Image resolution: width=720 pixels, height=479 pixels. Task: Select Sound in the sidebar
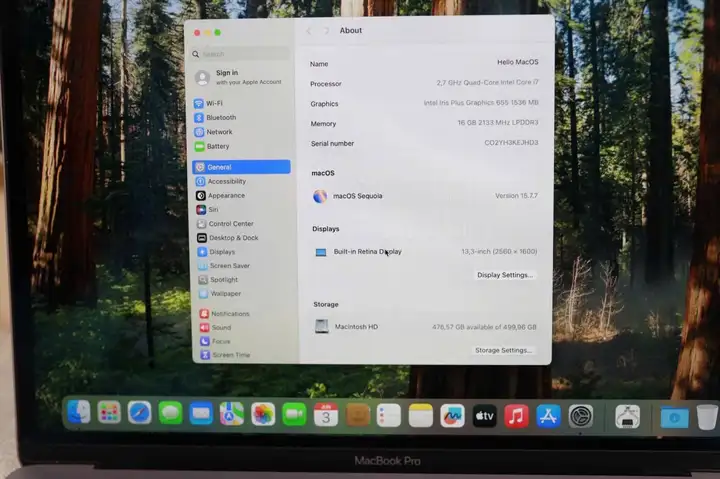(x=245, y=327)
